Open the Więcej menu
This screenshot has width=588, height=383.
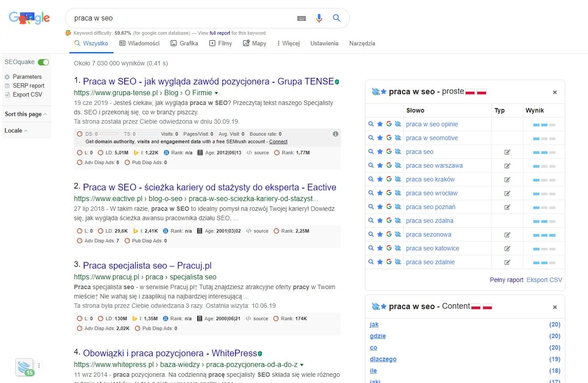pyautogui.click(x=288, y=43)
